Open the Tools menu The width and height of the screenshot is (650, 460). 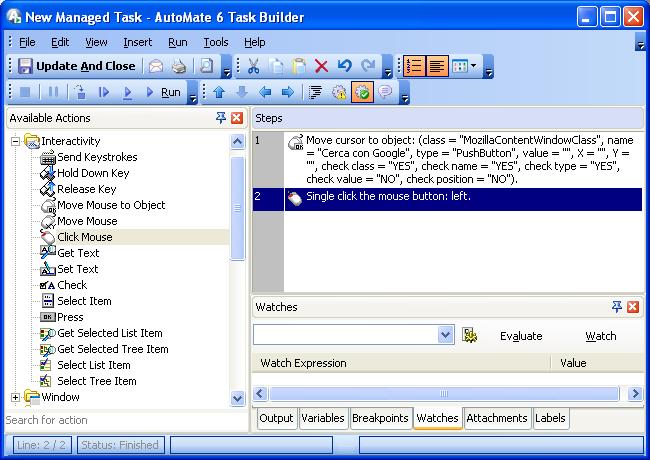point(216,42)
